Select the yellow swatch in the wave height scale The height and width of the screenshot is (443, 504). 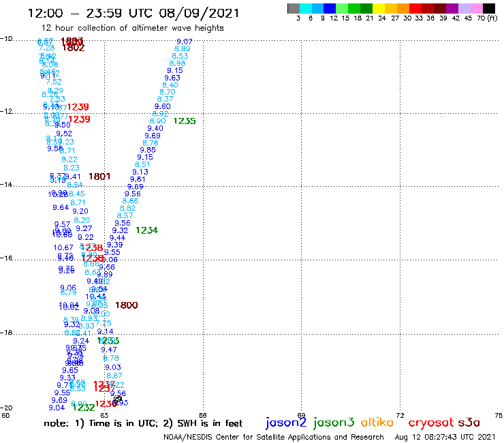click(x=379, y=9)
